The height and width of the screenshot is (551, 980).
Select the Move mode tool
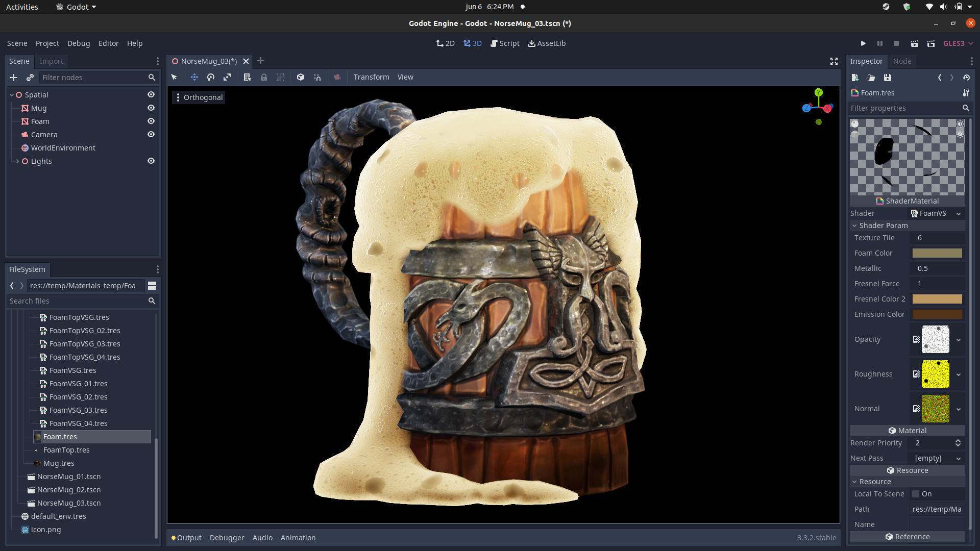194,77
